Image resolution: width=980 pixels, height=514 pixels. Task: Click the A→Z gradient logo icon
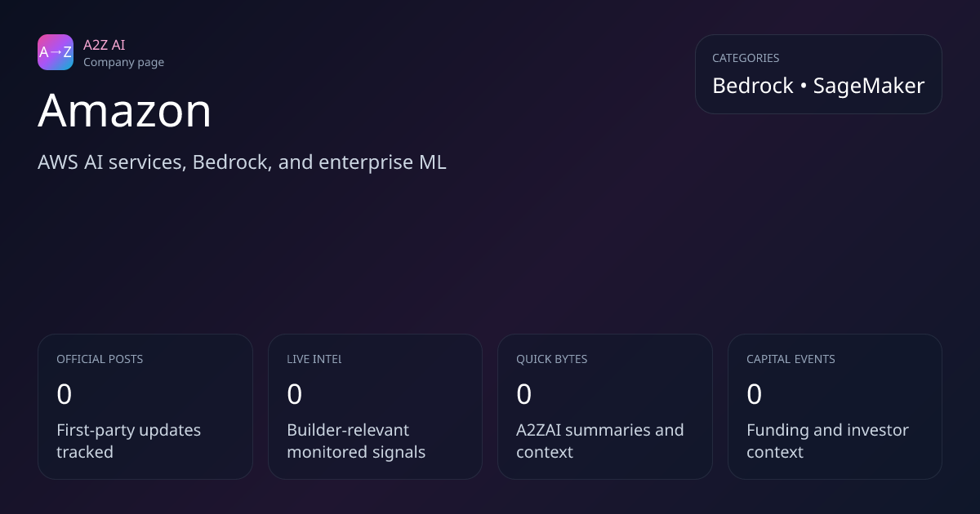(56, 52)
